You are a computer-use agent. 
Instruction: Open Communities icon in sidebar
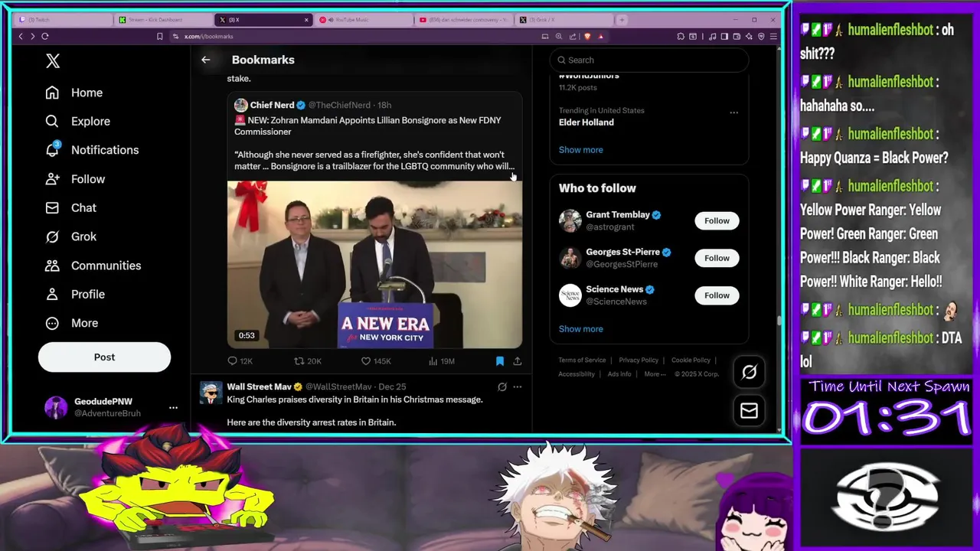52,266
